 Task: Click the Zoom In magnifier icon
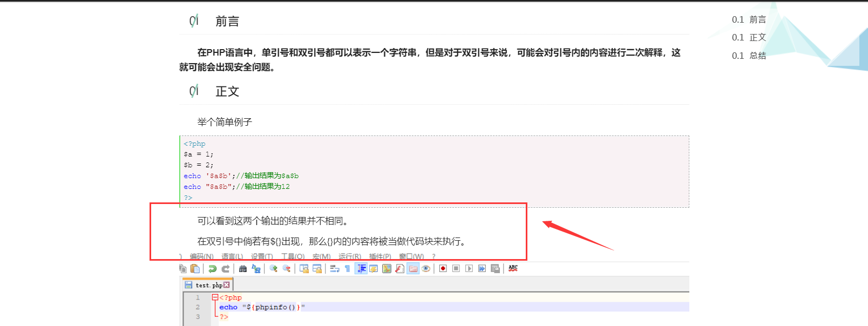pos(274,269)
